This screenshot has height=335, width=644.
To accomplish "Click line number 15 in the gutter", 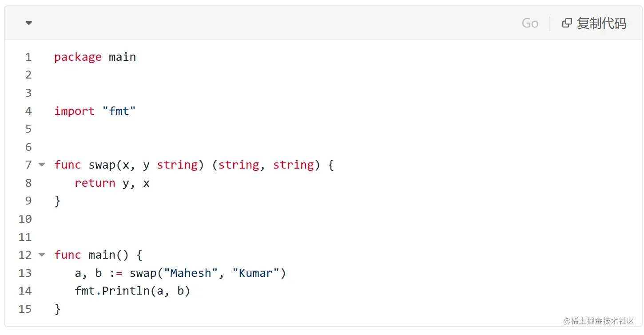I will [x=25, y=309].
